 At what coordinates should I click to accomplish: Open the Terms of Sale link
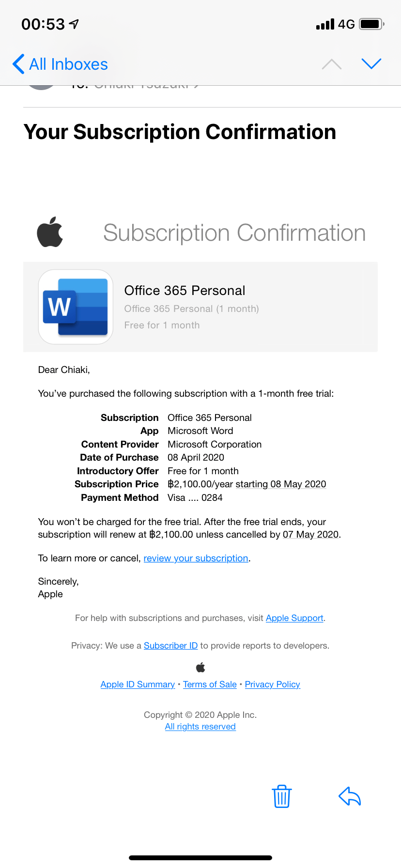210,684
